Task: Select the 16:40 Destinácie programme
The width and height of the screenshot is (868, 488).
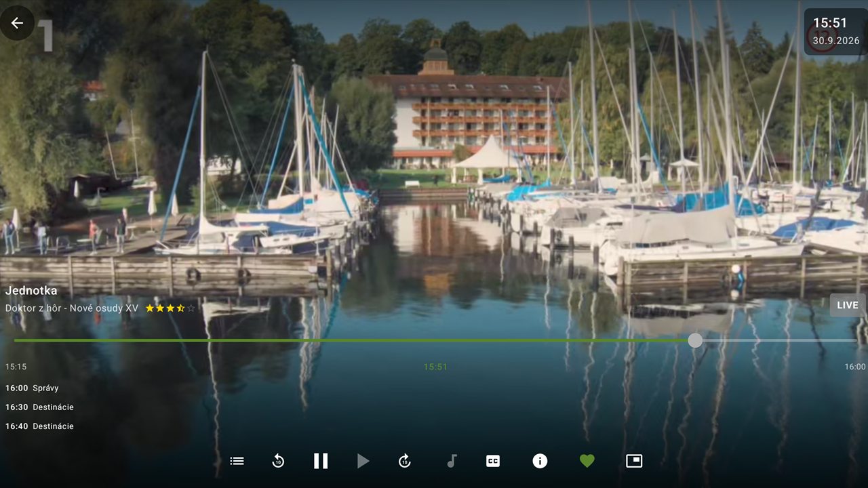Action: [x=39, y=426]
